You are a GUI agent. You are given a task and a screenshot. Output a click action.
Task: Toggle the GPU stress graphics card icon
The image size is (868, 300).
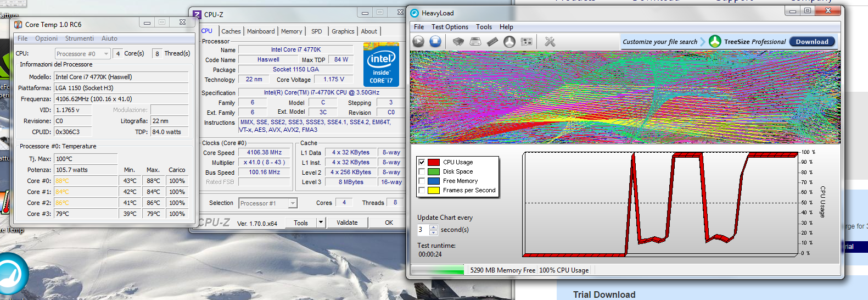pos(527,41)
